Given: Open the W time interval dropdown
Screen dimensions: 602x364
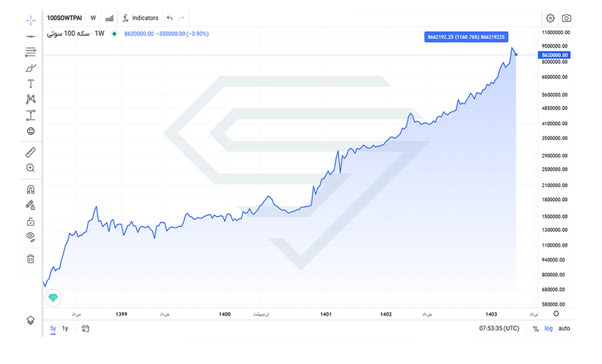Looking at the screenshot, I should [x=93, y=18].
